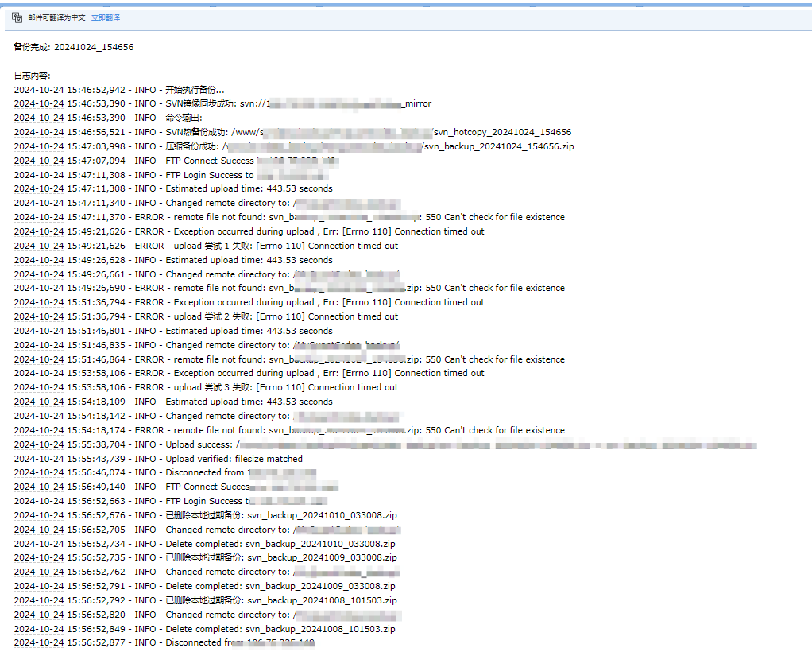This screenshot has width=812, height=652.
Task: Click the translate mail icon
Action: pyautogui.click(x=16, y=17)
